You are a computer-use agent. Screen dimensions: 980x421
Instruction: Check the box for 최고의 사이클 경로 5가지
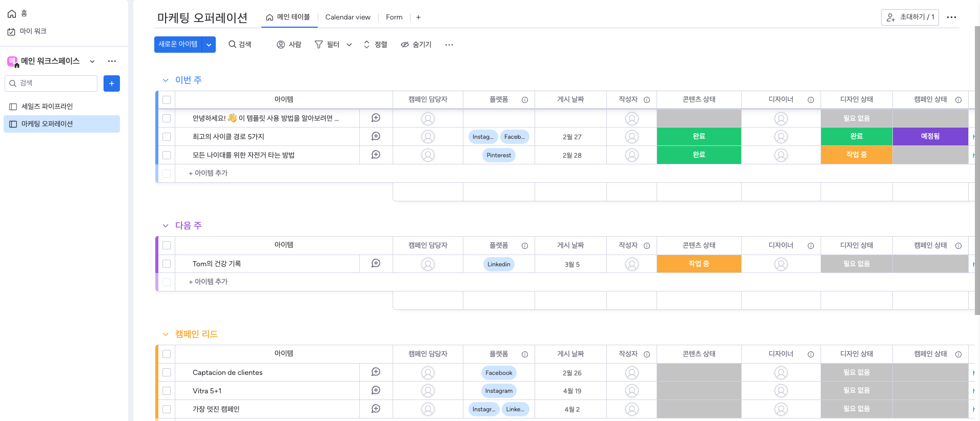pyautogui.click(x=167, y=137)
